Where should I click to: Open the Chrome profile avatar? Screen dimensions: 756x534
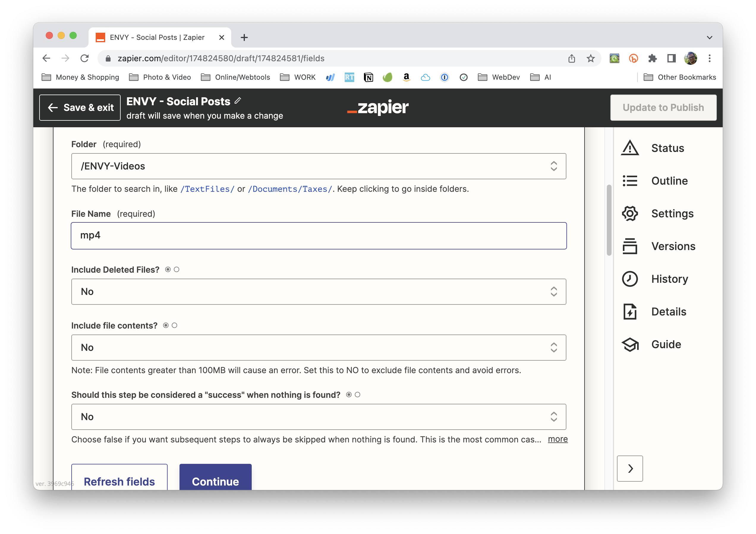pyautogui.click(x=691, y=58)
